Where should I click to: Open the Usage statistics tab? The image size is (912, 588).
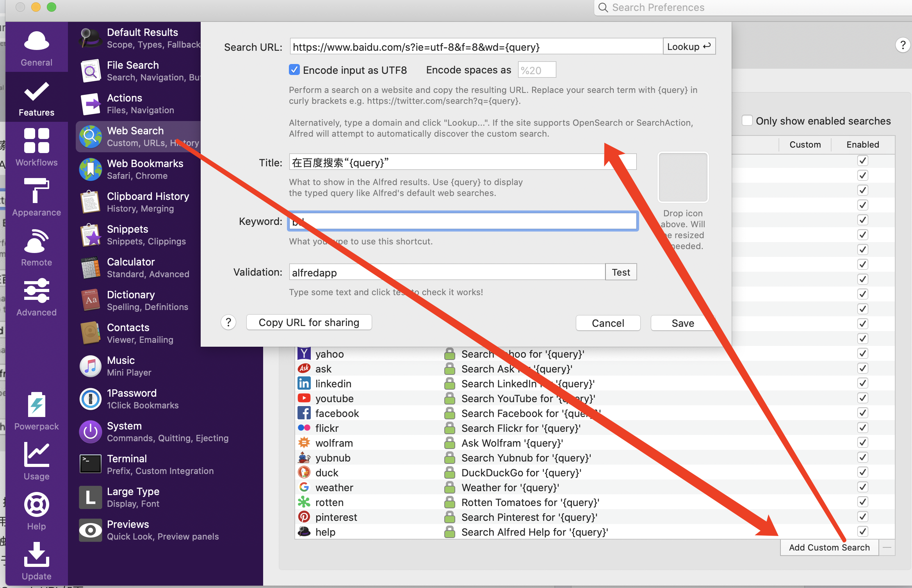pos(36,461)
